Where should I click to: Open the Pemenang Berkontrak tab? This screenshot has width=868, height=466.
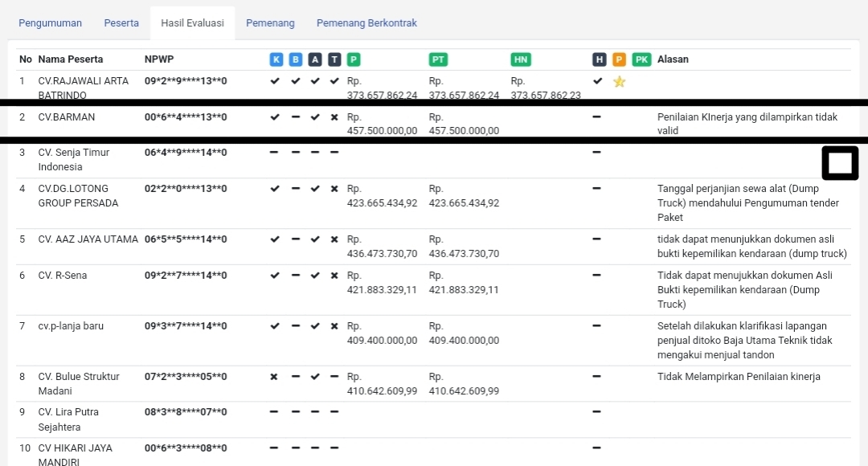pos(366,23)
